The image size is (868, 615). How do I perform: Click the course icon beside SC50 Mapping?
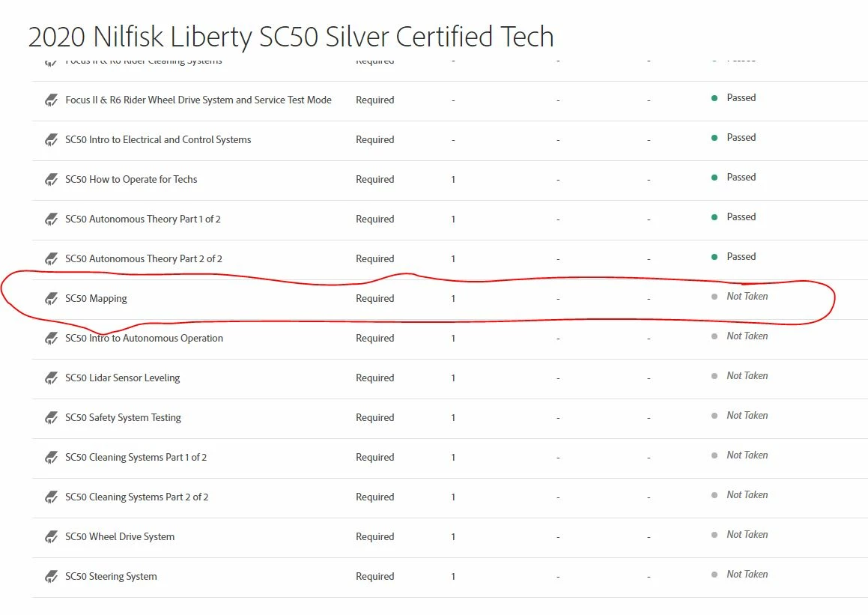tap(51, 299)
